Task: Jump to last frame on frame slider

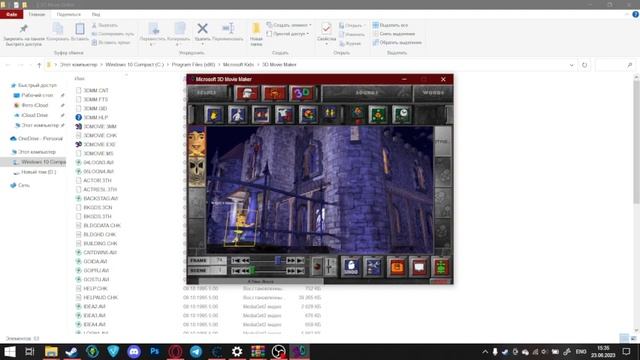Action: coord(300,260)
